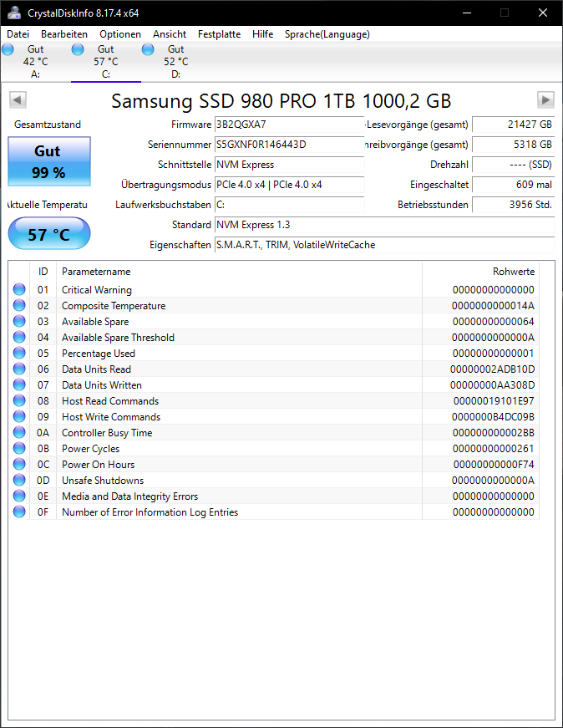Open the Bearbeiten menu
This screenshot has width=563, height=728.
pyautogui.click(x=64, y=34)
